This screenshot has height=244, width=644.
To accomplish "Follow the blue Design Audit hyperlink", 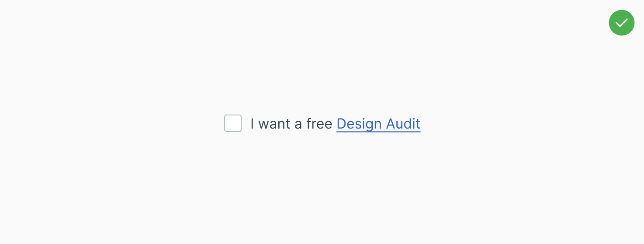I will pyautogui.click(x=378, y=124).
